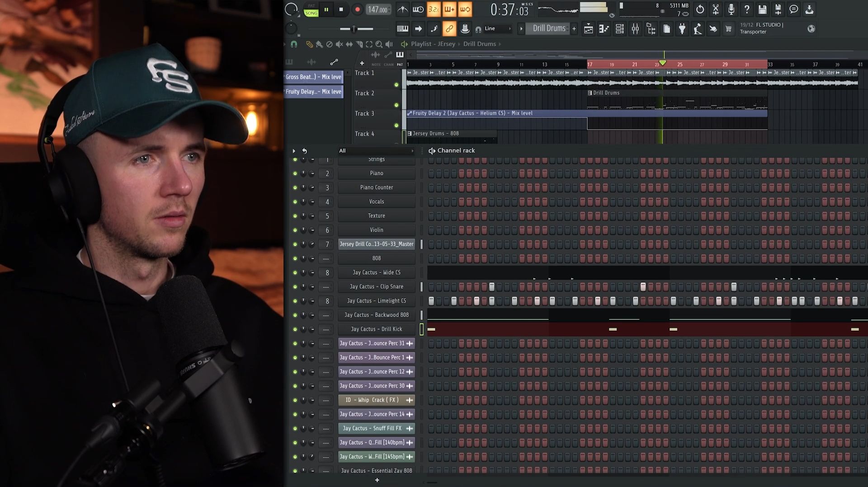Toggle the overdub recording mode button
The height and width of the screenshot is (487, 868).
coord(449,9)
